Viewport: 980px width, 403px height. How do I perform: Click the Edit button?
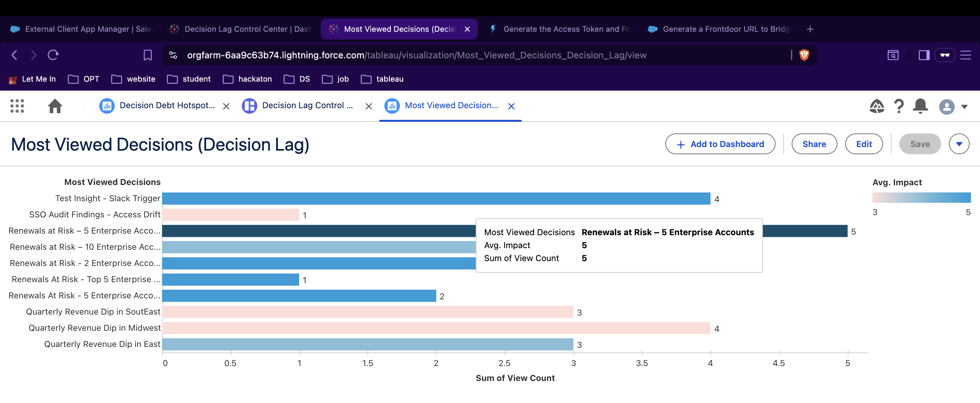coord(864,144)
